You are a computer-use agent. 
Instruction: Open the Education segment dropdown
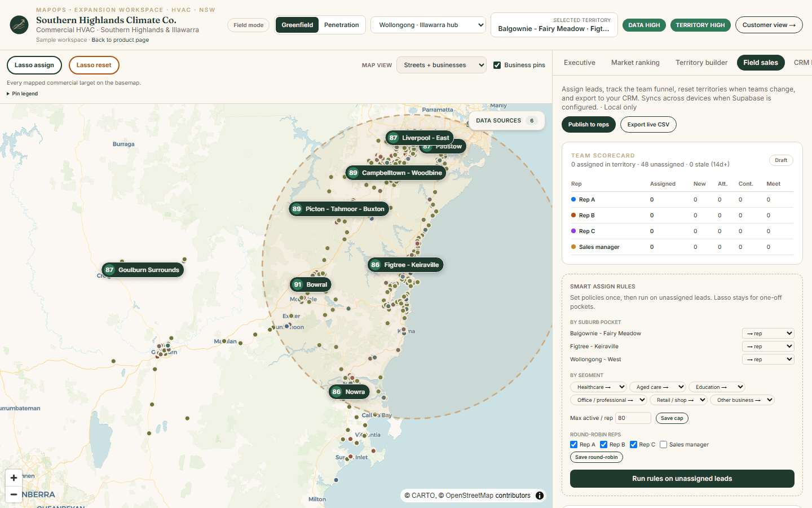[x=717, y=387]
